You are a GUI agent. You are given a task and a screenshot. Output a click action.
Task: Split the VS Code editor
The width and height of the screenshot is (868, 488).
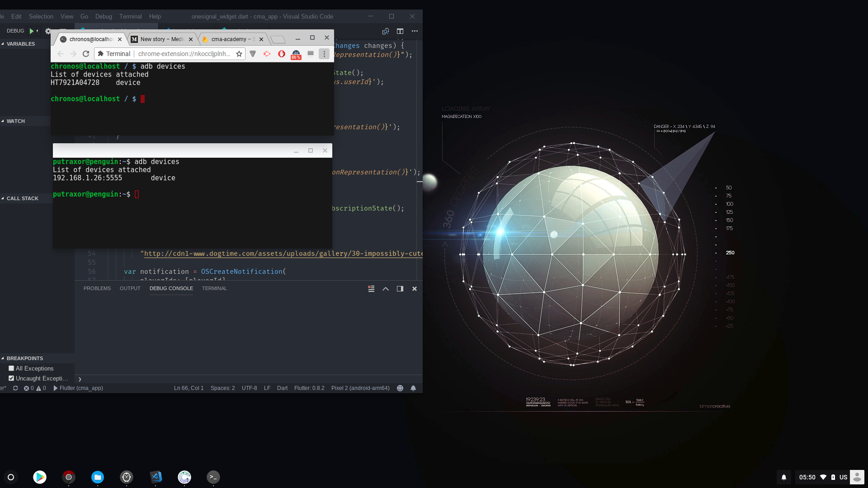click(400, 31)
